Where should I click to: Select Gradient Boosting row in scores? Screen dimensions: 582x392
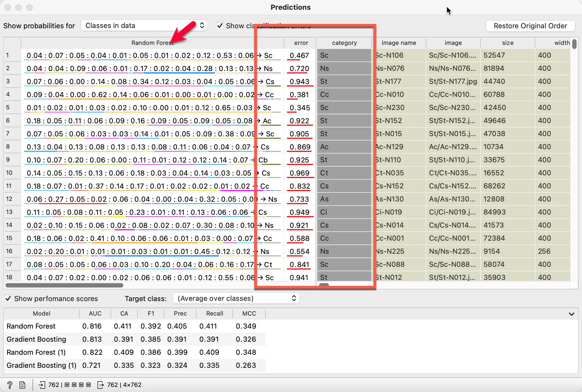(36, 339)
